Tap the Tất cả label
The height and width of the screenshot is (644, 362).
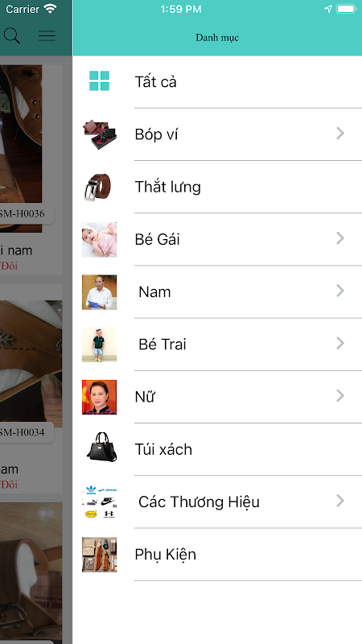[155, 82]
